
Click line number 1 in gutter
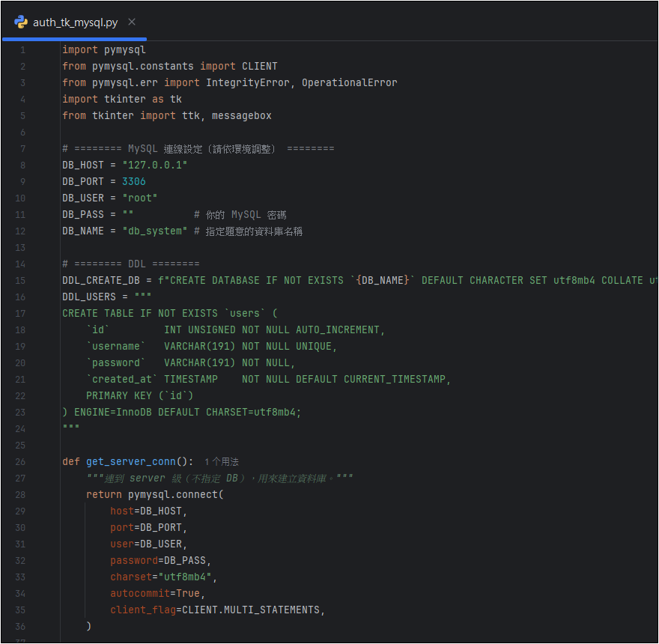point(22,50)
